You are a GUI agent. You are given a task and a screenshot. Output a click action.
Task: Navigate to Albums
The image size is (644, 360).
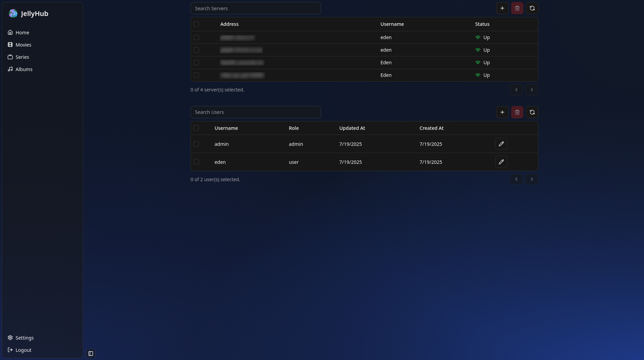[20, 69]
